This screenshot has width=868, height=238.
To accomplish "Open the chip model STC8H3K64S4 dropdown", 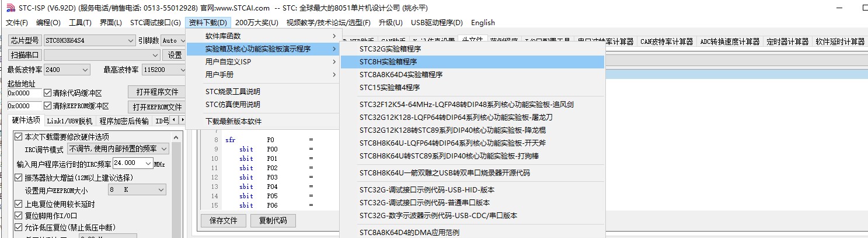I will [89, 41].
